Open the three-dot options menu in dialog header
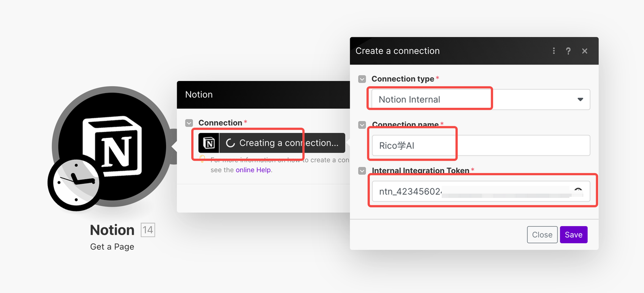 click(553, 51)
